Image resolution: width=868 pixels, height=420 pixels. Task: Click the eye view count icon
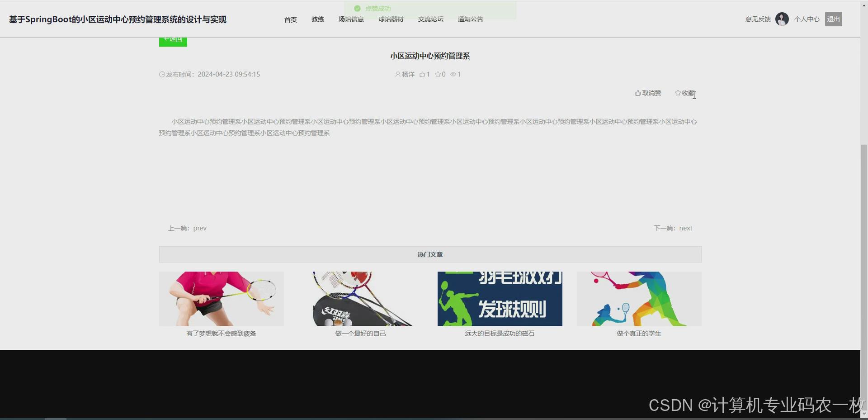point(453,74)
